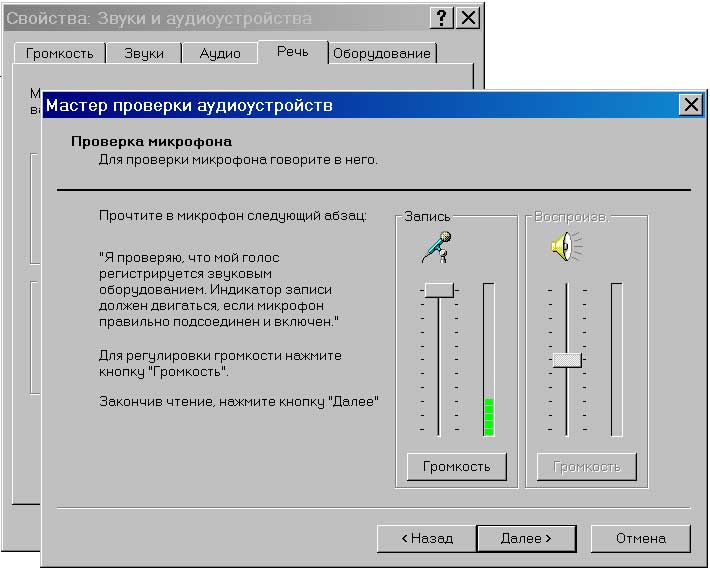Close the Свойства: Звуки и аудиоустройства window
The height and width of the screenshot is (570, 710).
[467, 18]
